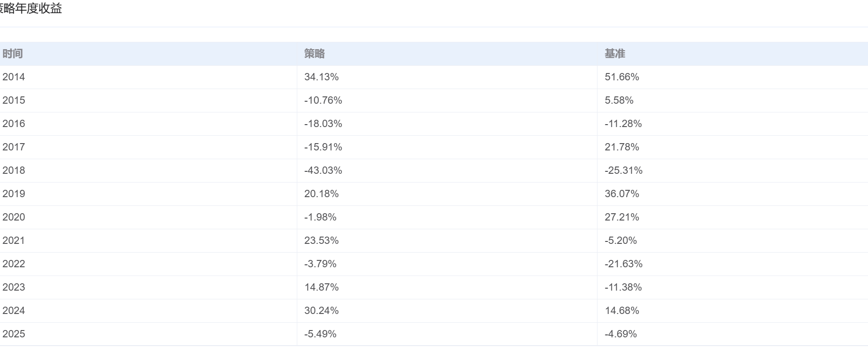Click the 2016 benchmark value -11.28%
This screenshot has width=868, height=350.
point(623,124)
